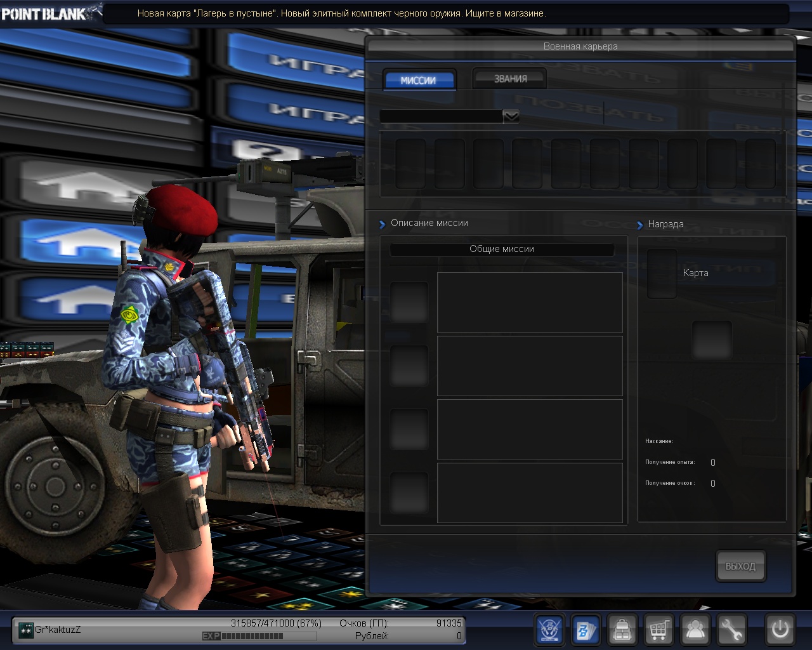The width and height of the screenshot is (812, 650).
Task: Click the Получение очков: label
Action: (670, 483)
